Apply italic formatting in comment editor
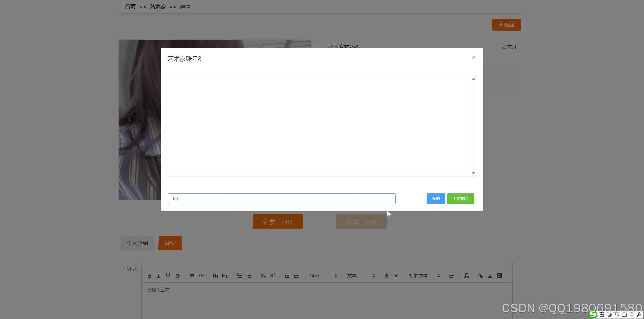The width and height of the screenshot is (644, 319). [x=159, y=276]
